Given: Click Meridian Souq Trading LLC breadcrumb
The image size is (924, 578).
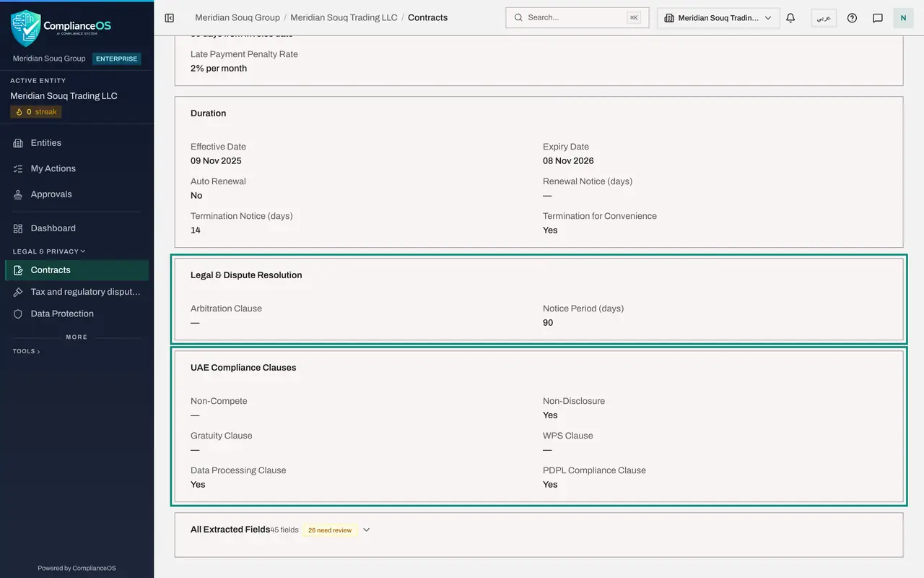Looking at the screenshot, I should pyautogui.click(x=344, y=17).
